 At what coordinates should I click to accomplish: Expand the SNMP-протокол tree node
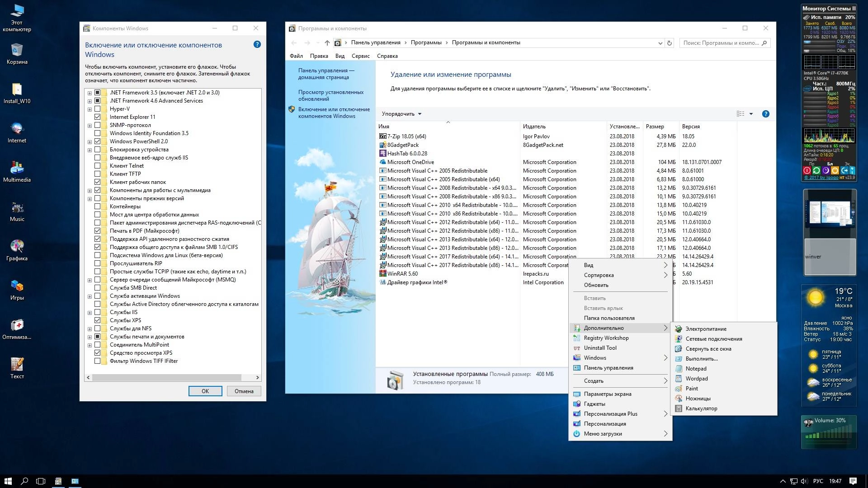[90, 125]
